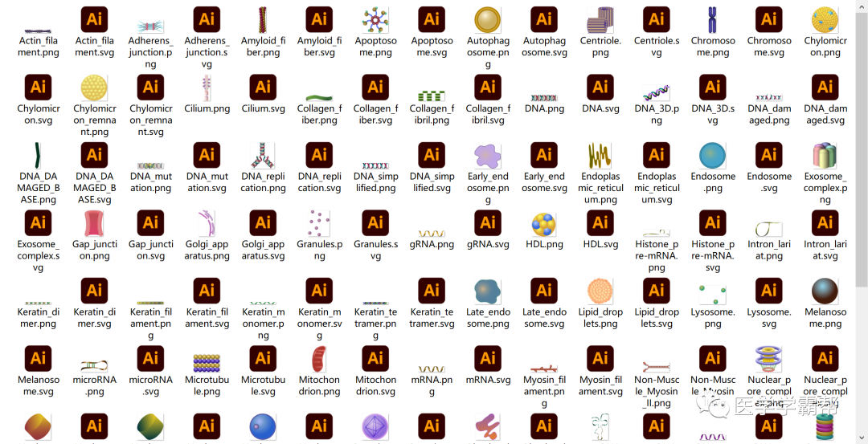Select the Golgi_apparatus.png icon
This screenshot has height=444, width=868.
click(x=207, y=223)
